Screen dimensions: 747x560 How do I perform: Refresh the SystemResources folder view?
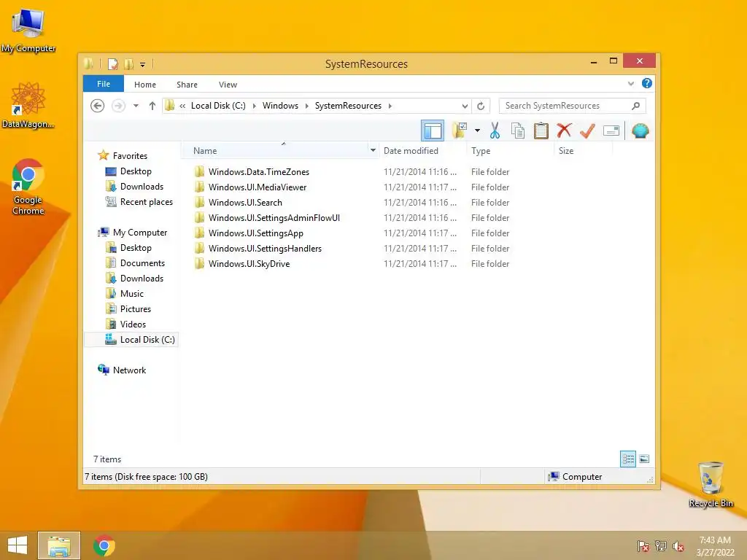[481, 106]
